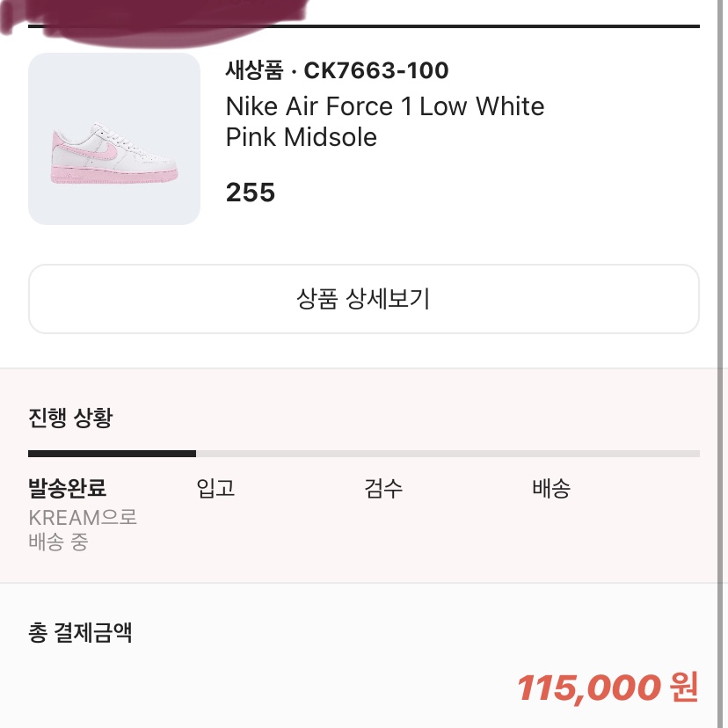Click the pink sole of the shoe image
Image resolution: width=728 pixels, height=728 pixels.
click(113, 176)
